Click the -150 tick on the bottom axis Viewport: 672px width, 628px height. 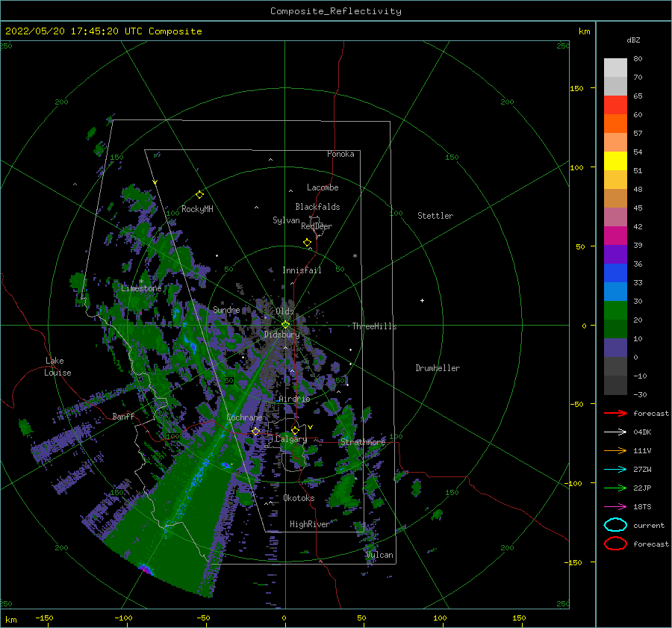coord(44,618)
